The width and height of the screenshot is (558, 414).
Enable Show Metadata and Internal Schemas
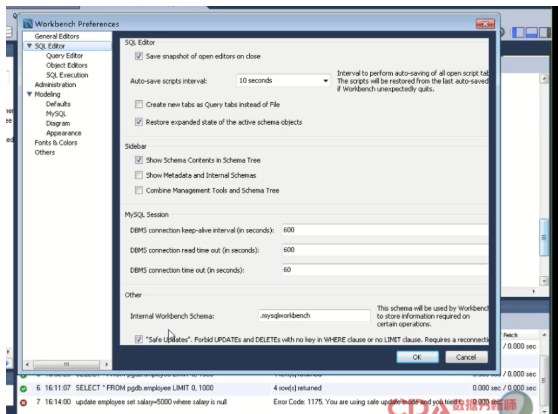(x=139, y=175)
